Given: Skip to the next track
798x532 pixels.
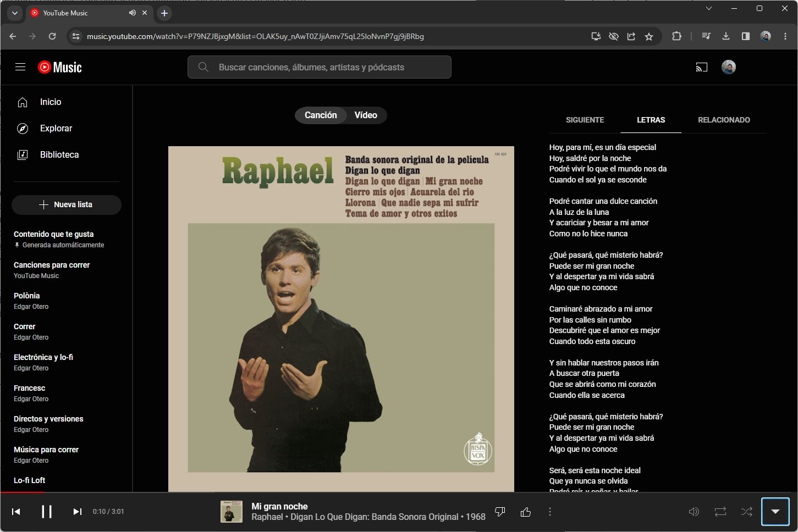Looking at the screenshot, I should (x=77, y=512).
